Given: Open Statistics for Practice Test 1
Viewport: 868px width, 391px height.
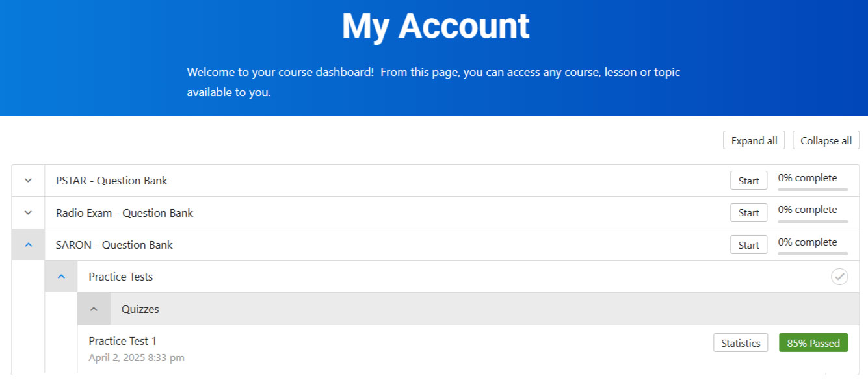Looking at the screenshot, I should [x=740, y=343].
